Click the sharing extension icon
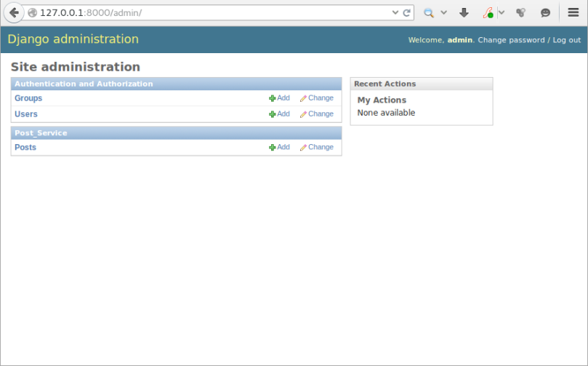The width and height of the screenshot is (588, 366). pyautogui.click(x=520, y=13)
